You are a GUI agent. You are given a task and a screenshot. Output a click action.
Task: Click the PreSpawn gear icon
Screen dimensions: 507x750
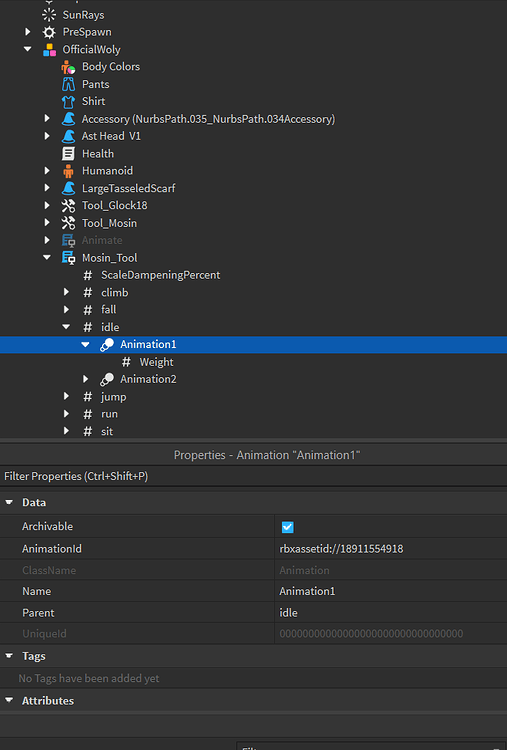(49, 32)
